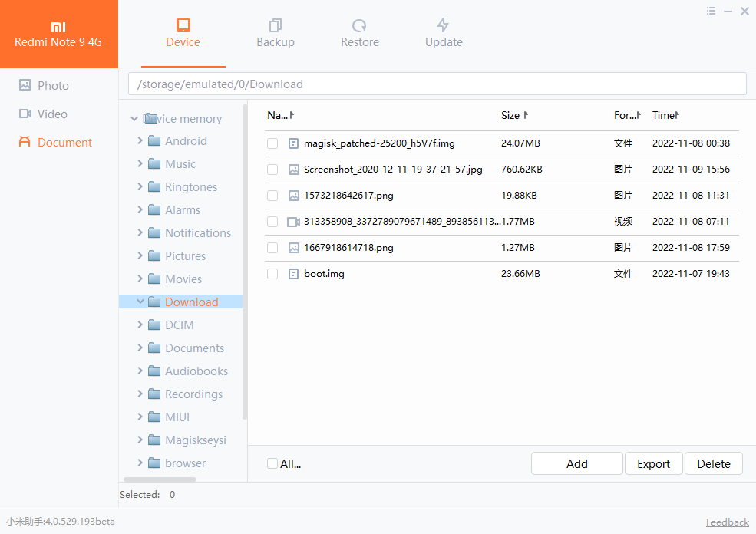
Task: Check the 1573218642617.png checkbox
Action: 272,195
